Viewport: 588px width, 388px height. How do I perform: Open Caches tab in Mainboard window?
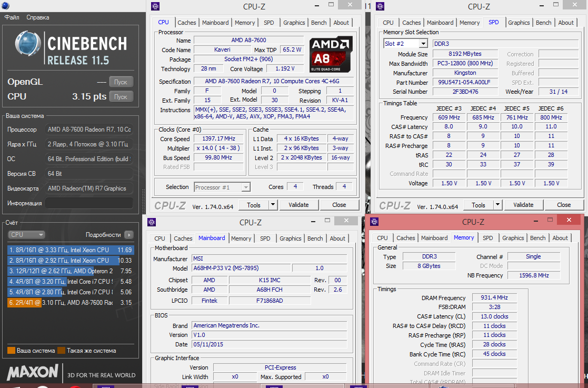coord(183,238)
